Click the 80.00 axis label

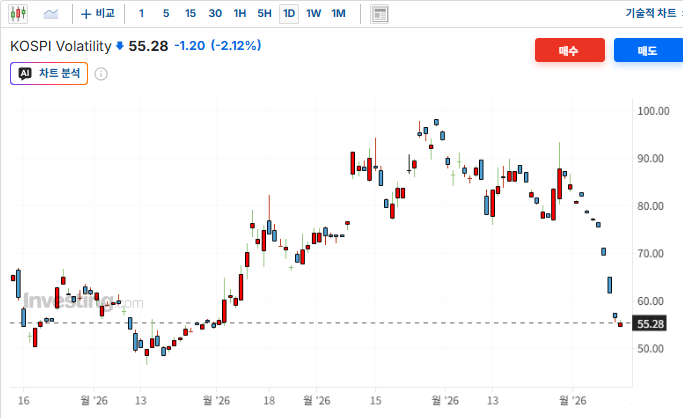(x=650, y=206)
